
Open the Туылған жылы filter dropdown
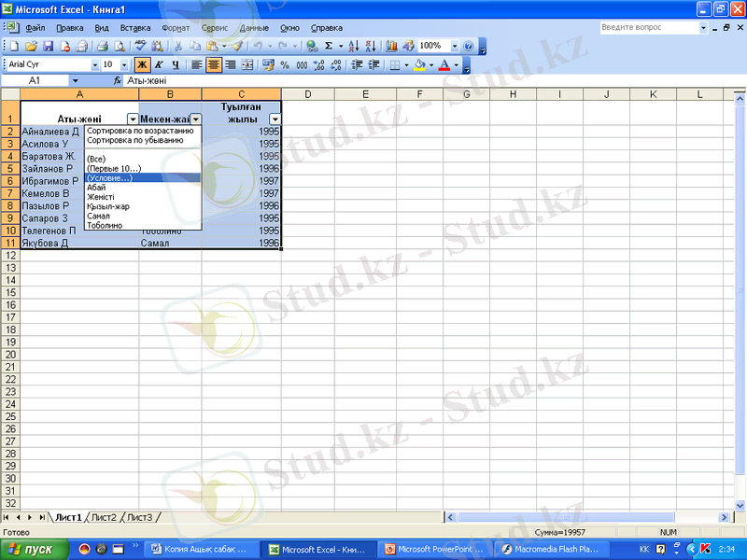click(275, 119)
